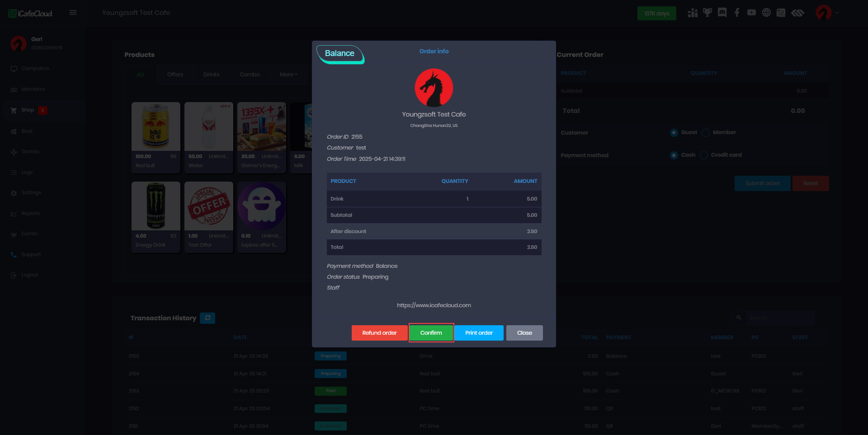Select the Energy Drink product card
Viewport: 868px width, 435px height.
[x=156, y=217]
